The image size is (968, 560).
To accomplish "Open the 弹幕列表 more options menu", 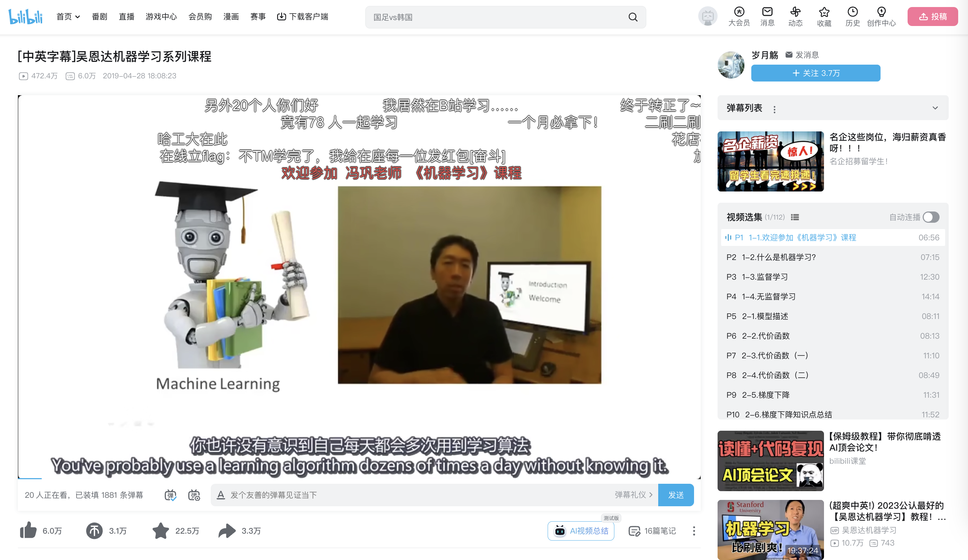I will (x=775, y=109).
